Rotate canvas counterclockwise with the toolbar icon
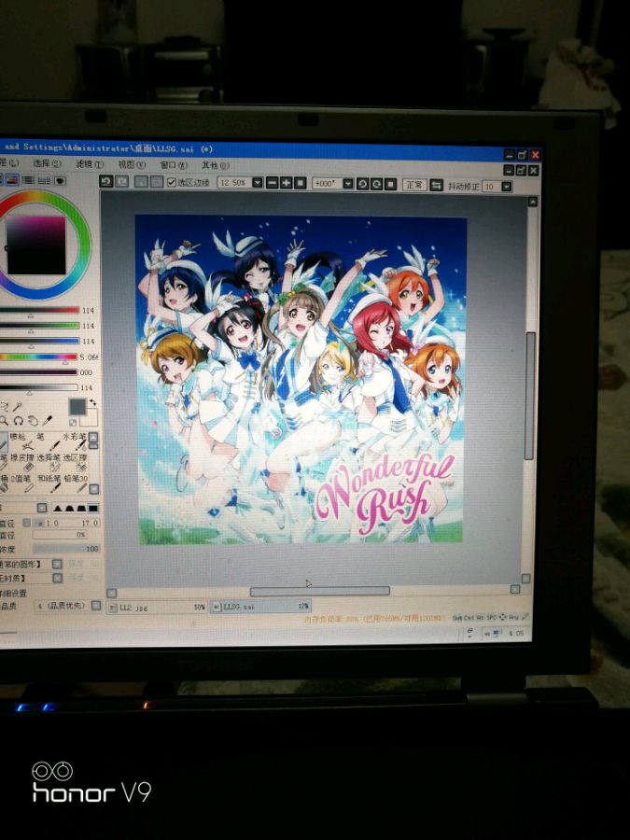The width and height of the screenshot is (630, 840). pyautogui.click(x=363, y=184)
